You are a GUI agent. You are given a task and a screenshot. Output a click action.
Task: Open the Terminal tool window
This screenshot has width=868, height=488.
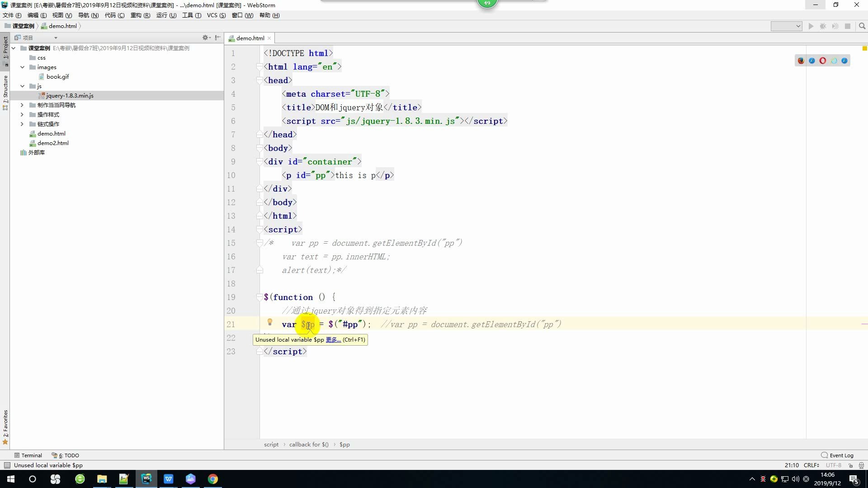tap(28, 455)
